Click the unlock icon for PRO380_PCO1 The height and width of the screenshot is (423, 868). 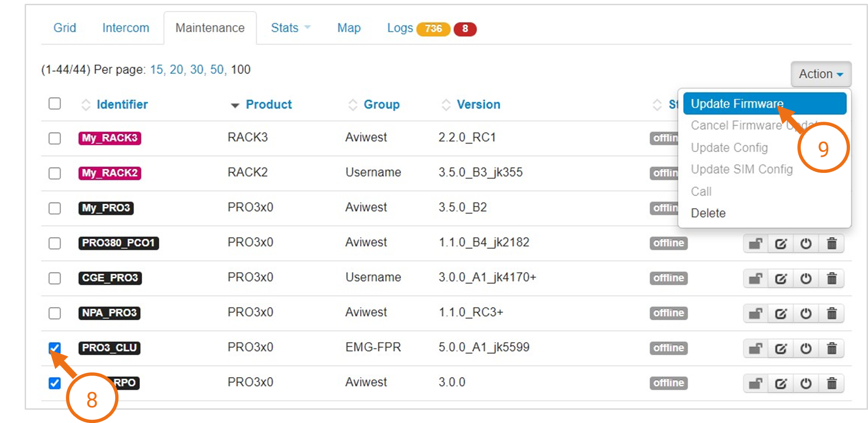coord(755,243)
